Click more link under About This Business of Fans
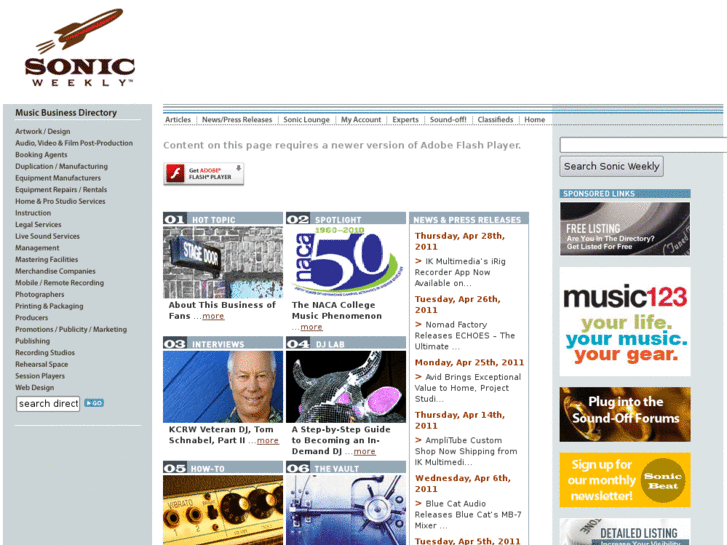 pos(213,316)
